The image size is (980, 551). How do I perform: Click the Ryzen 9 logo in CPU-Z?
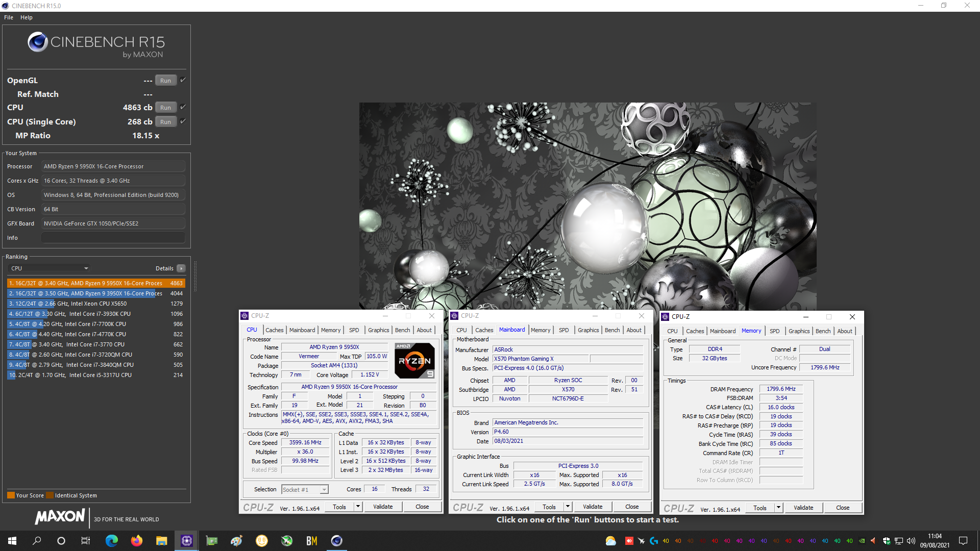[414, 361]
